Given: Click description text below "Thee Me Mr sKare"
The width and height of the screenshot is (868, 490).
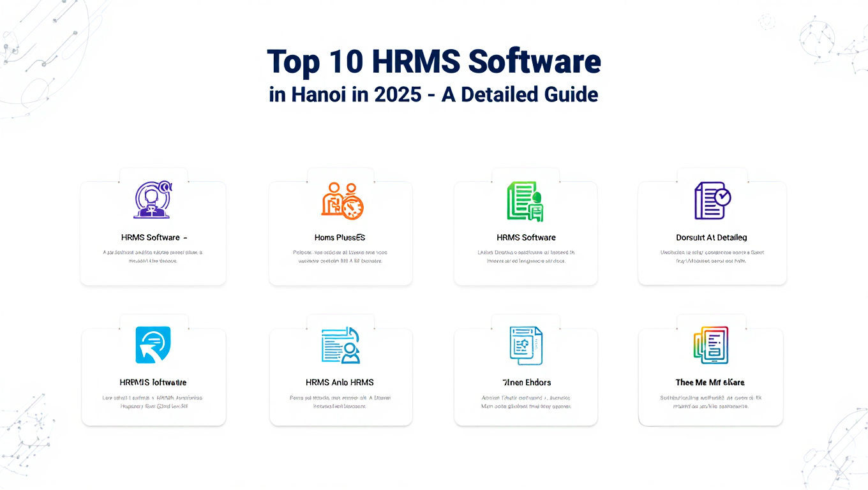Looking at the screenshot, I should tap(710, 401).
